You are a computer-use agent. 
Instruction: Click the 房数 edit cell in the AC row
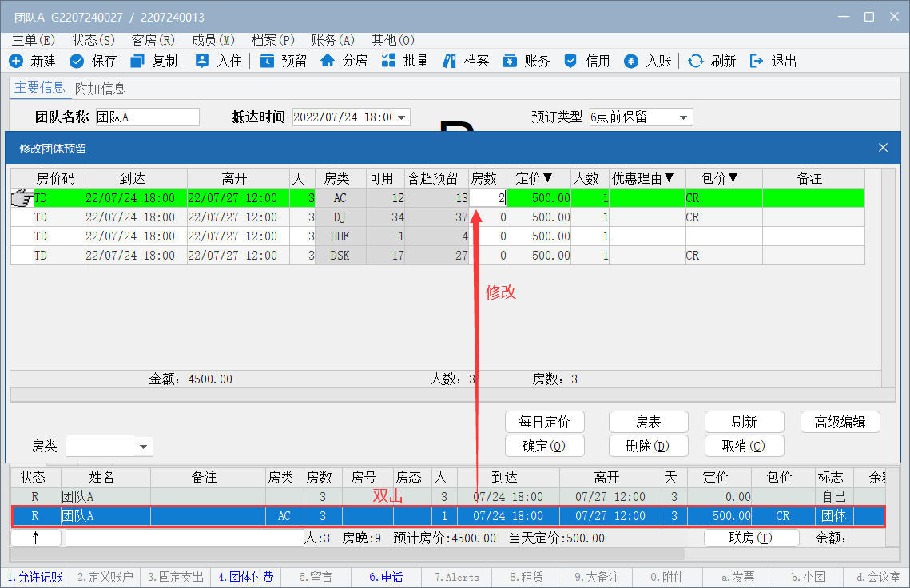click(487, 198)
